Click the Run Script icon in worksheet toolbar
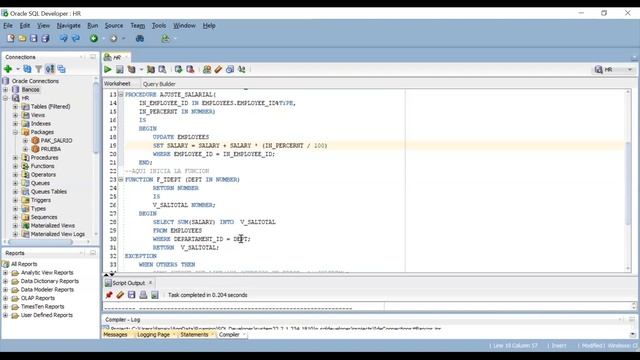The height and width of the screenshot is (360, 640). 119,69
